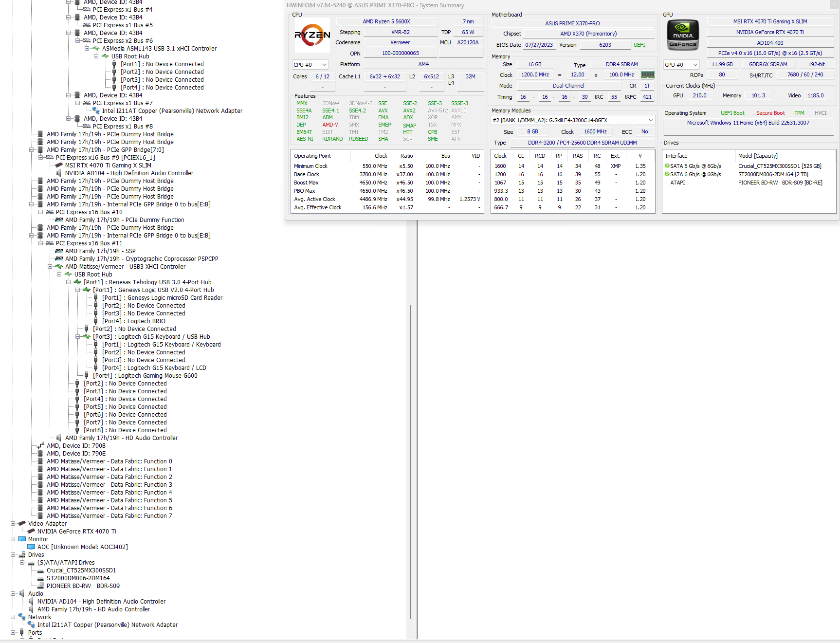Click the NVIDIA AD104 audio speaker icon under PCIEX16_1
The height and width of the screenshot is (643, 840).
[x=59, y=173]
